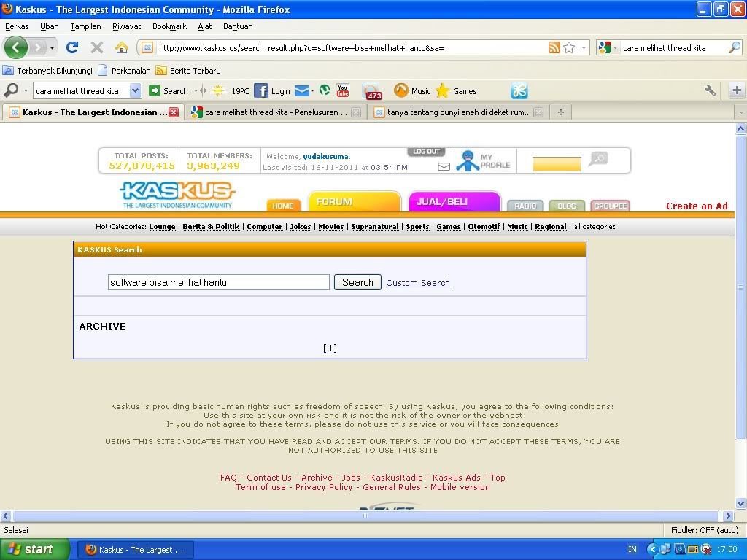Open the JUAL/BELI navigation tab

(454, 201)
